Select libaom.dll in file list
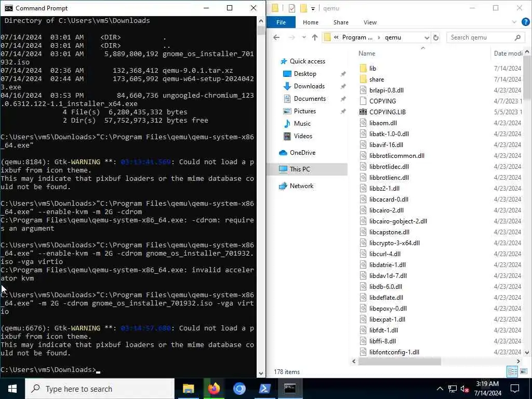532x399 pixels. click(x=383, y=123)
